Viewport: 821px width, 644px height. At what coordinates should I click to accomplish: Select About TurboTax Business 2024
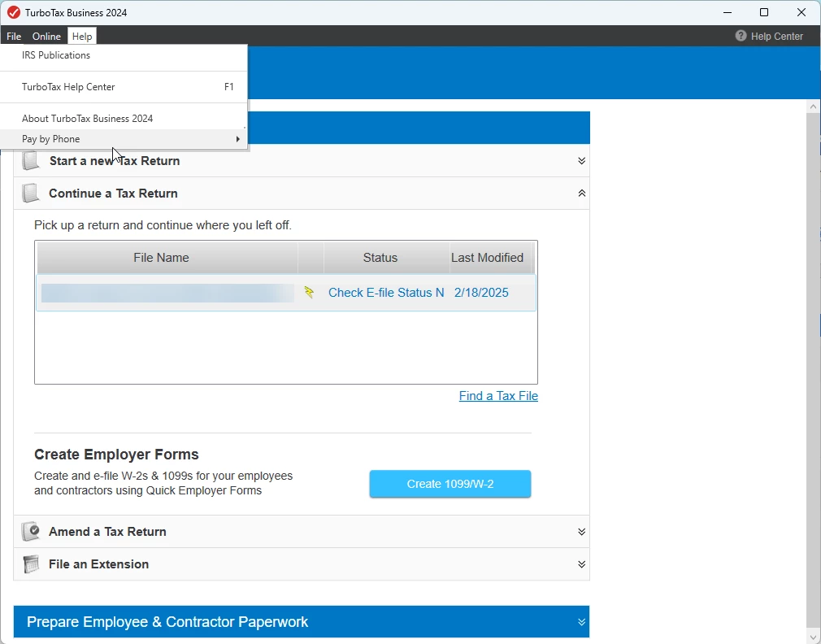point(124,119)
